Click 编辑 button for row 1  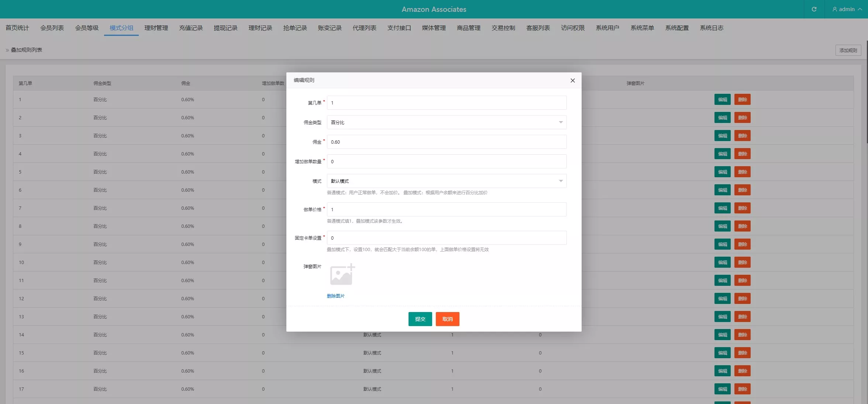tap(722, 100)
